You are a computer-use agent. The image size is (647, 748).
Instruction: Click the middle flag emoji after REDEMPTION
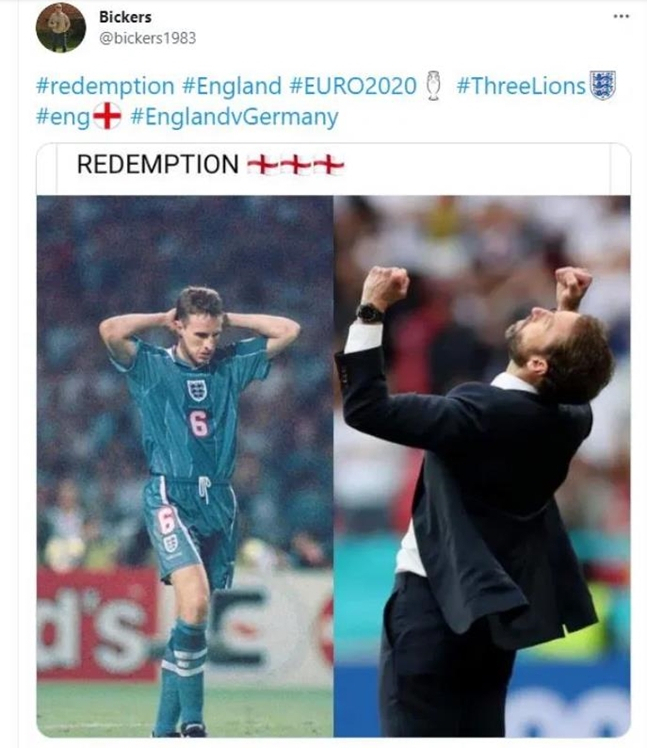(x=295, y=166)
